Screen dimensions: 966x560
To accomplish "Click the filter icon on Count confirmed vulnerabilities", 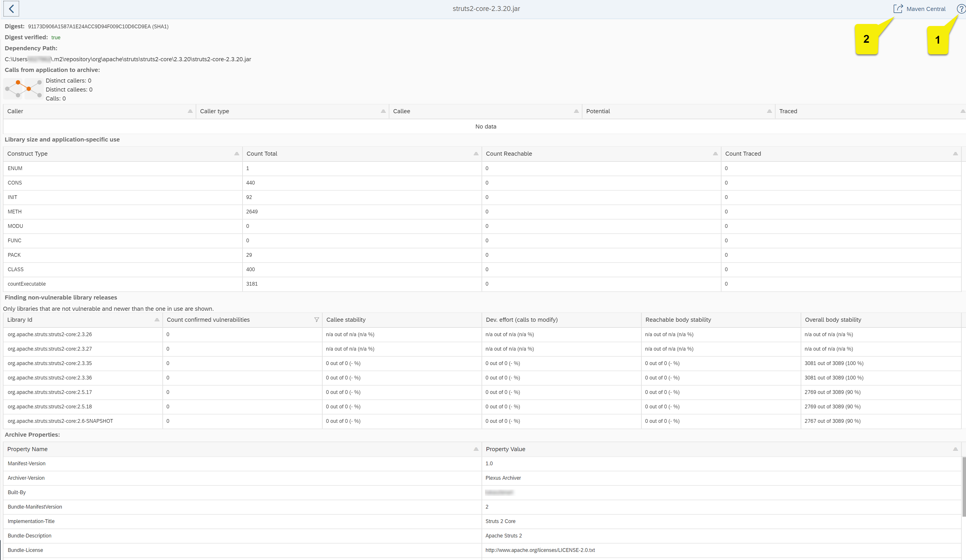I will [x=316, y=319].
